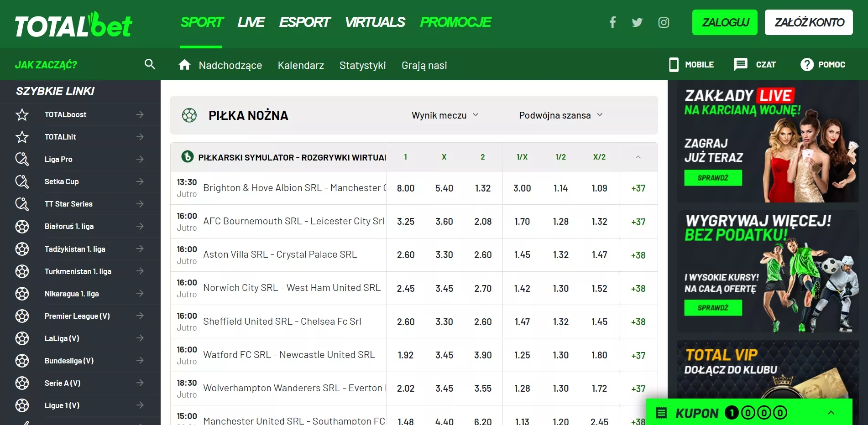Click the Piłka nożna football header icon
868x425 pixels.
coord(189,115)
